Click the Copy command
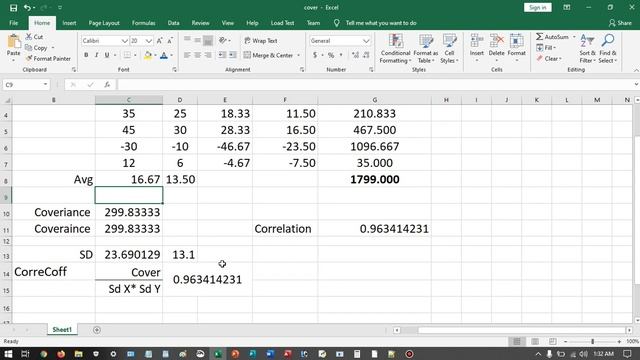 click(x=36, y=48)
